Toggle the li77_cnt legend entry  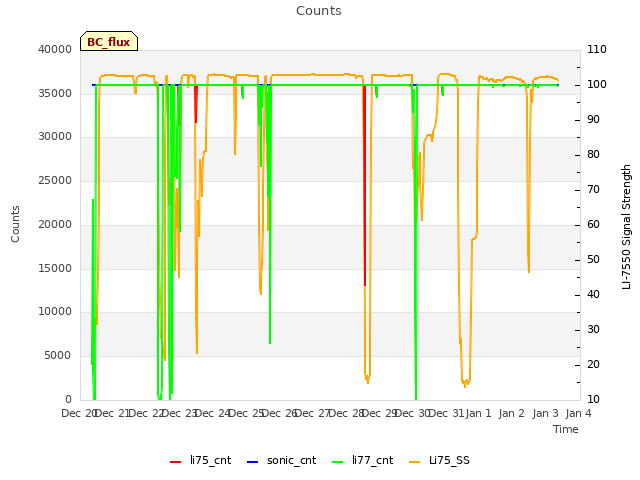(362, 460)
